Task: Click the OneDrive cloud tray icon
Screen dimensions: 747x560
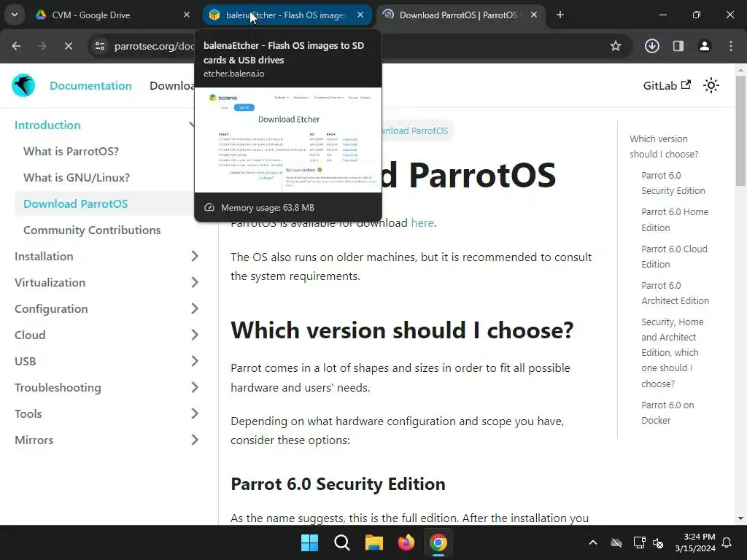Action: coord(616,542)
